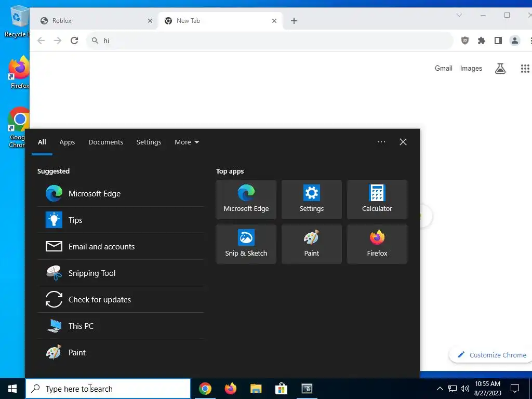The width and height of the screenshot is (532, 399).
Task: Open Paint from the Suggested list
Action: point(121,352)
